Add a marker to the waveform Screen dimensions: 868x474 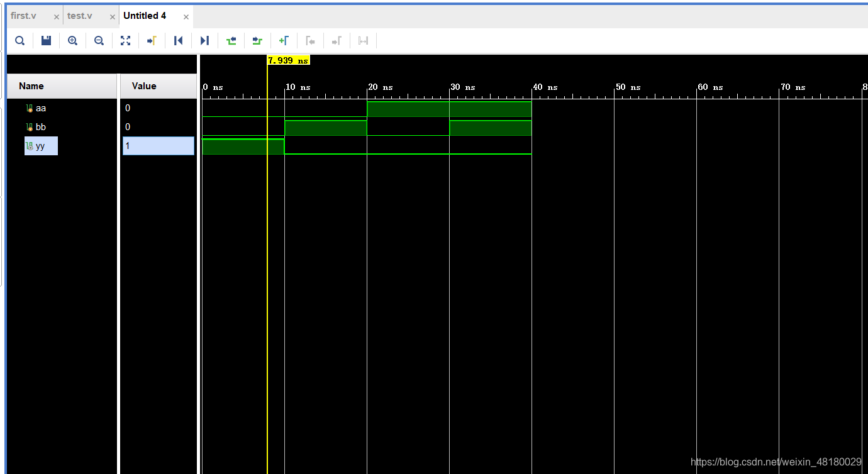(283, 41)
